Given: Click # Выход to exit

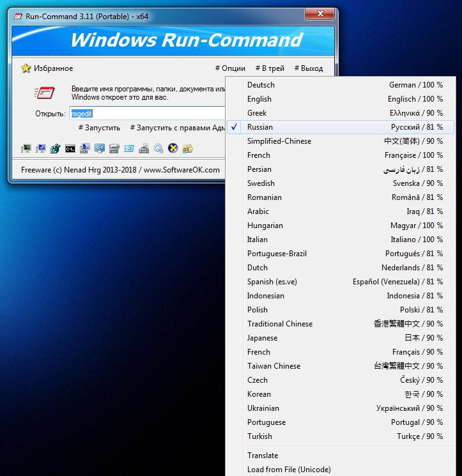Looking at the screenshot, I should [x=309, y=68].
